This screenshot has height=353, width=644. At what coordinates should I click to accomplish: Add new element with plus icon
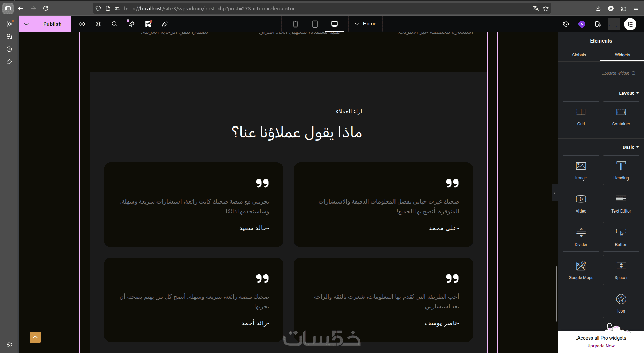coord(614,24)
